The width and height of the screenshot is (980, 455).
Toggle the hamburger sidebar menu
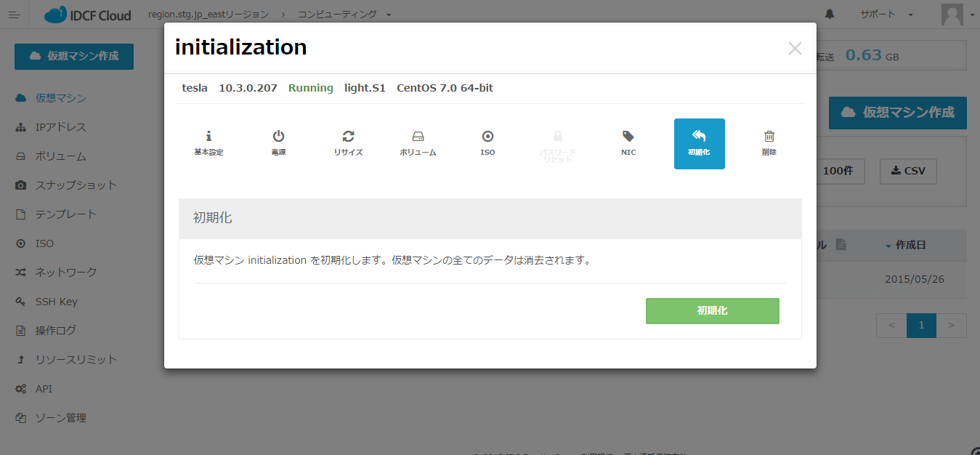[x=15, y=15]
